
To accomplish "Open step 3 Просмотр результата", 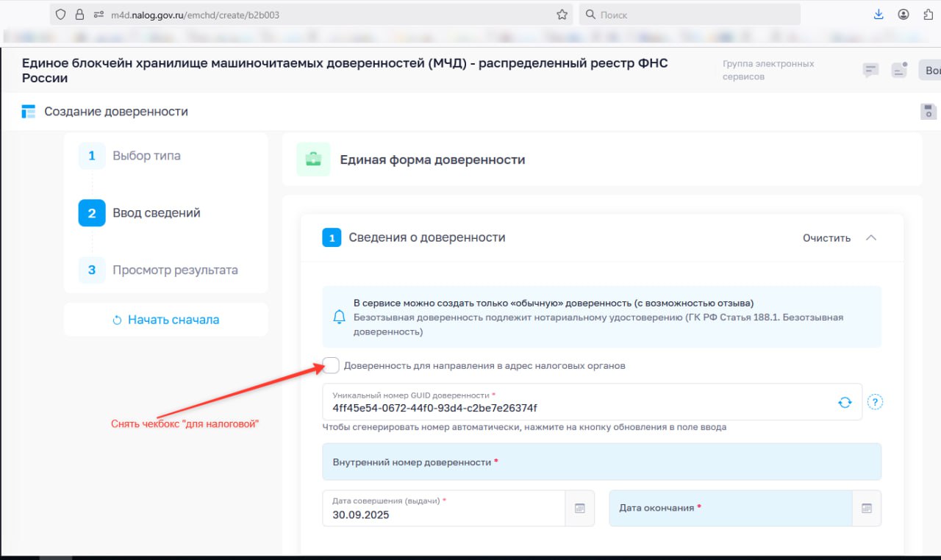I will click(x=175, y=270).
